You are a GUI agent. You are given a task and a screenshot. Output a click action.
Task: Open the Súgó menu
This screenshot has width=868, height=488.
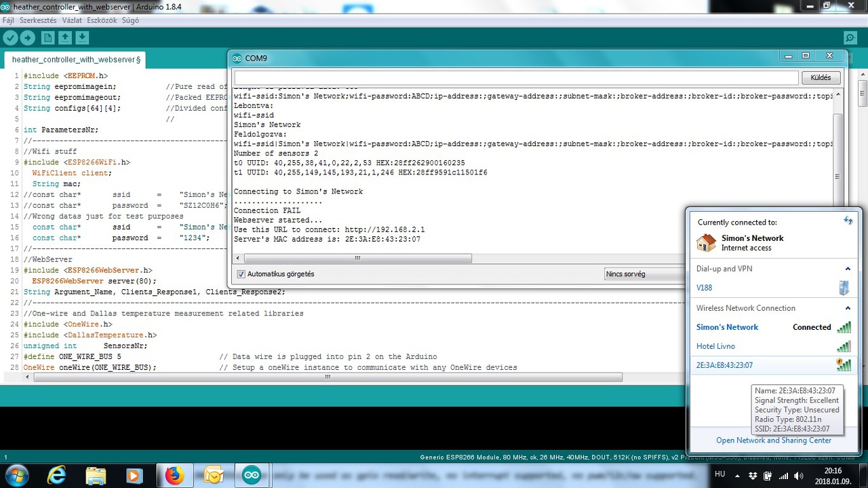click(130, 20)
